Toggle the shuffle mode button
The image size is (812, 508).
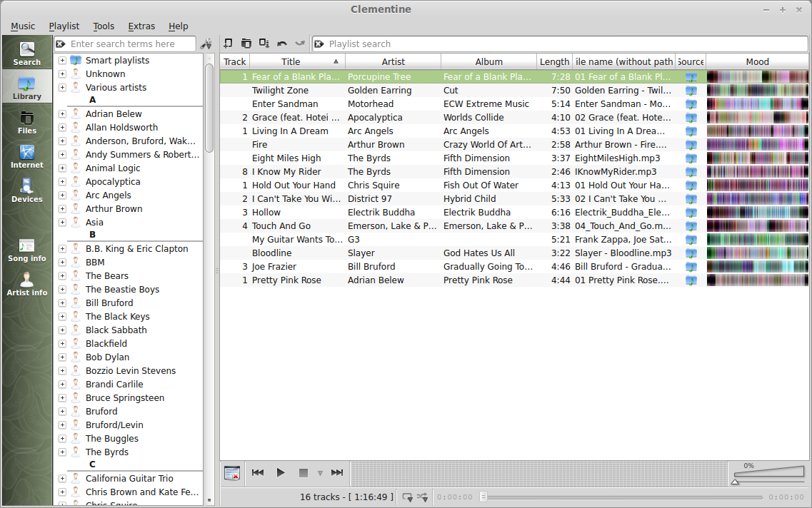(x=423, y=497)
